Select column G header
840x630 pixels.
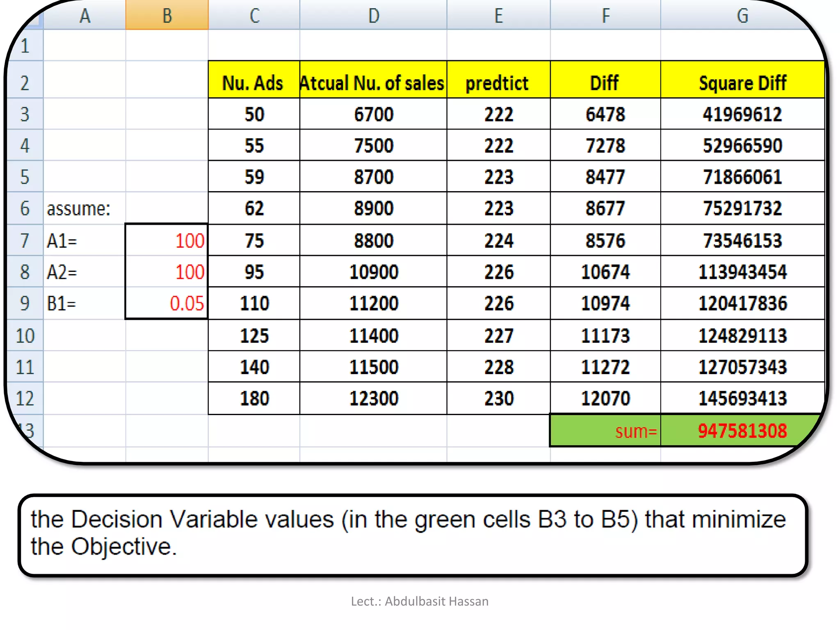pos(742,16)
